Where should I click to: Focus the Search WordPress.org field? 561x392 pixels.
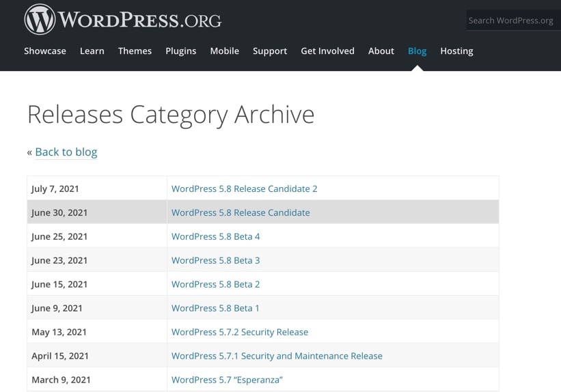point(514,20)
